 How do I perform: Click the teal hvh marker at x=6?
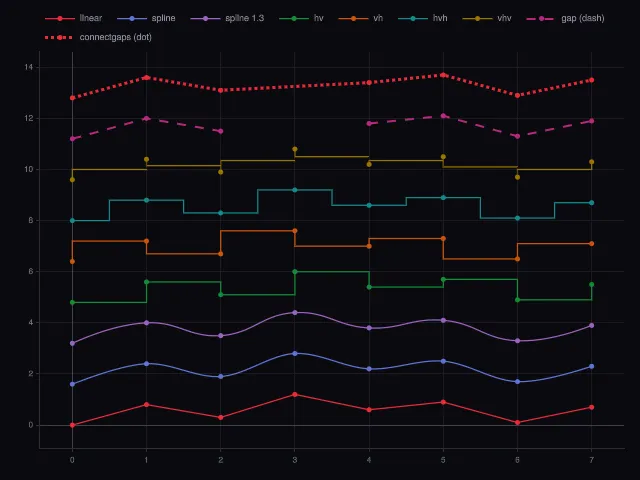[x=517, y=218]
